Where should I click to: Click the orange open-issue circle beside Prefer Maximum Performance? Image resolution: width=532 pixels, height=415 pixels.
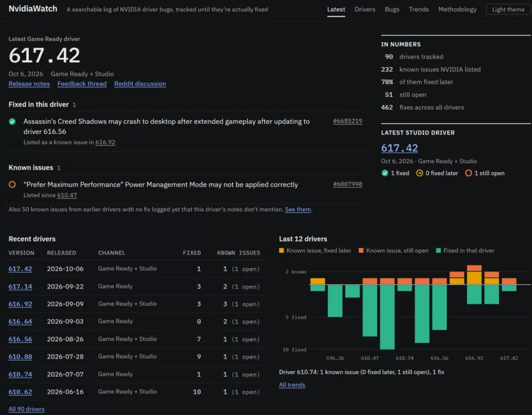click(13, 185)
